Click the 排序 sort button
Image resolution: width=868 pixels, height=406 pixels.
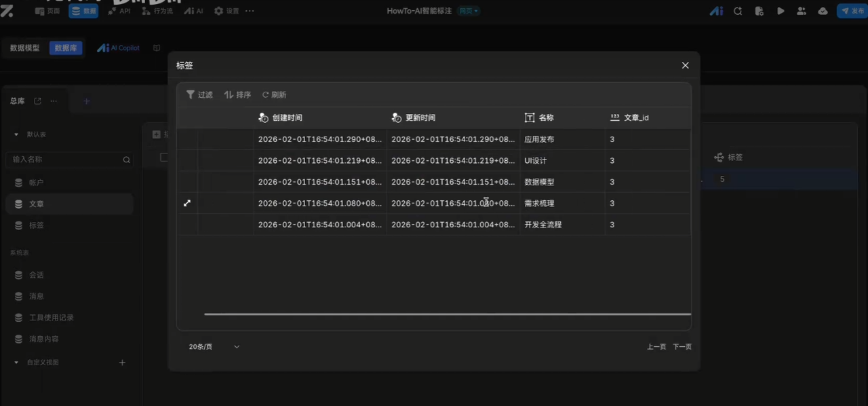coord(237,95)
